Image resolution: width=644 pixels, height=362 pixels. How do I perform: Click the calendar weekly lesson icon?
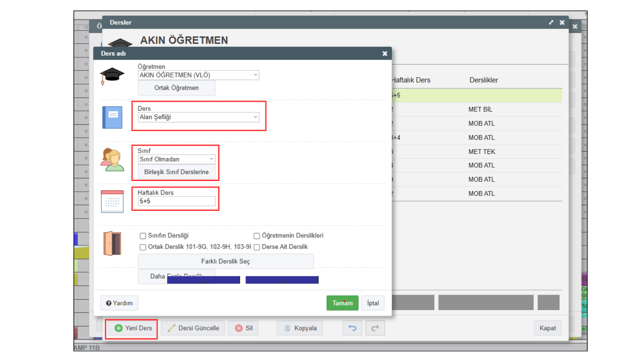pyautogui.click(x=112, y=201)
